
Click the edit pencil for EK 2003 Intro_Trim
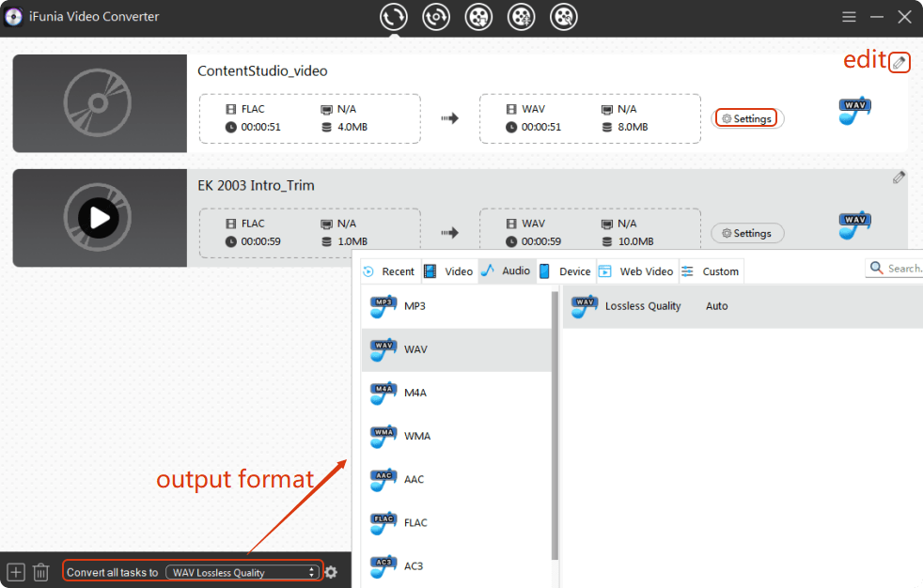pyautogui.click(x=900, y=178)
